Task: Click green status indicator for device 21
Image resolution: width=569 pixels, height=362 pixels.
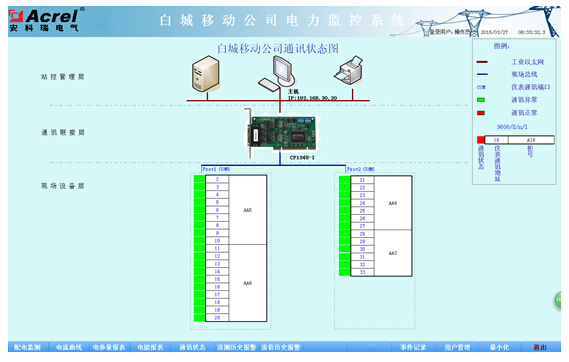Action: point(344,180)
